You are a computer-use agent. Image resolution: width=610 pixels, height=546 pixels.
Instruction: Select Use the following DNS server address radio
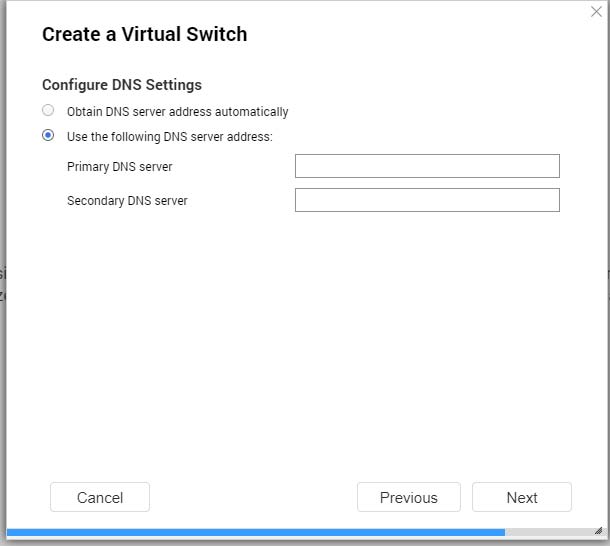click(x=48, y=136)
